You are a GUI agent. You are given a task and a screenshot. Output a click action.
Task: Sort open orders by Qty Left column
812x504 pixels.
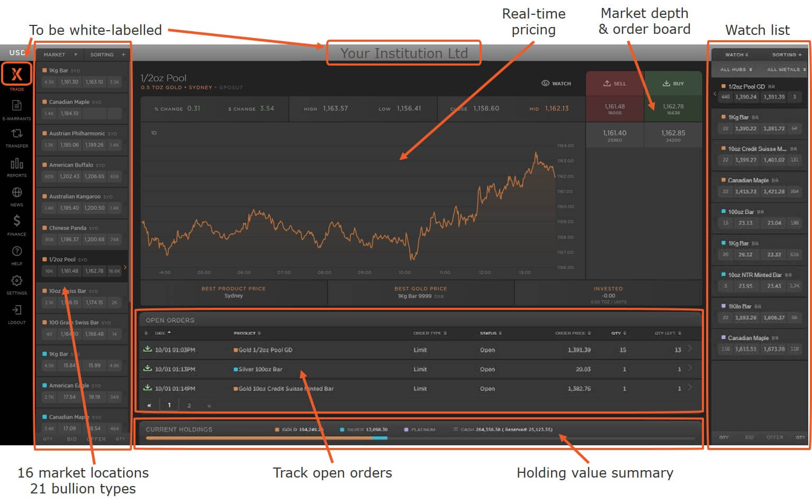pos(668,333)
